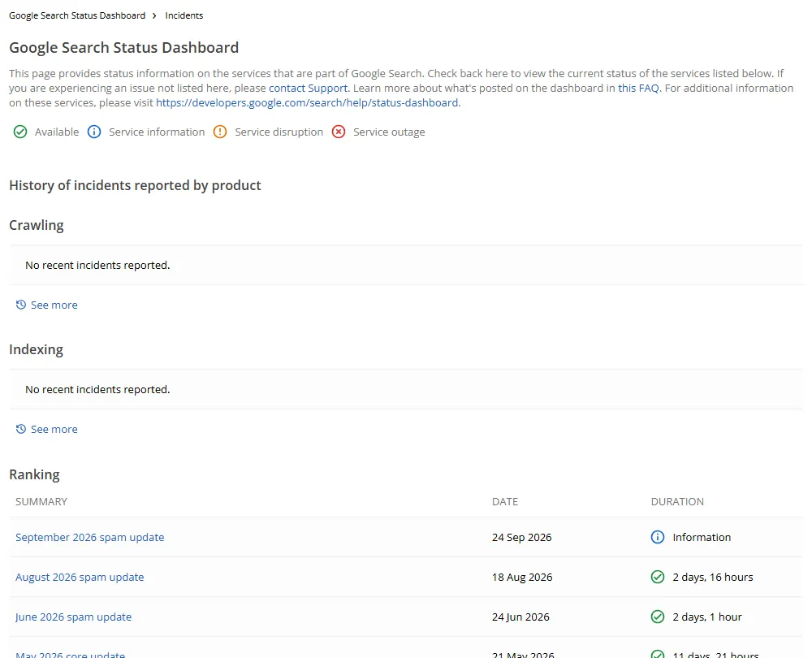Click the breadcrumb chevron separator icon
The width and height of the screenshot is (812, 658).
pos(154,15)
